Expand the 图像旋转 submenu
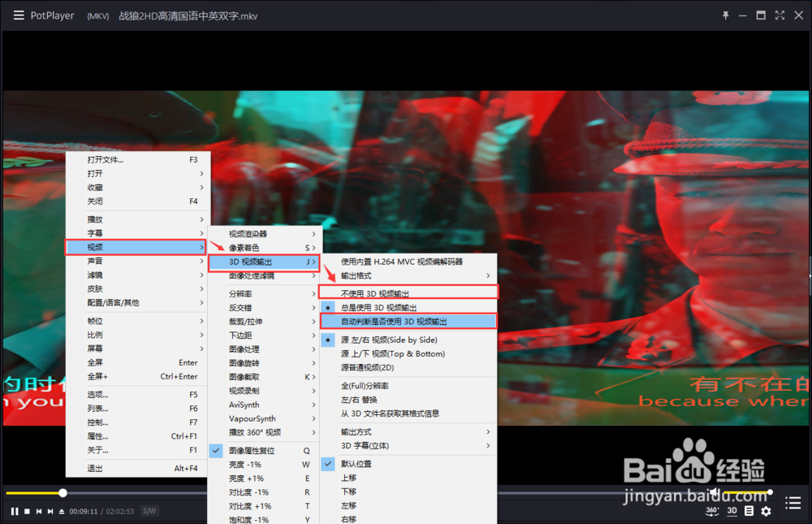The height and width of the screenshot is (524, 812). pyautogui.click(x=264, y=363)
